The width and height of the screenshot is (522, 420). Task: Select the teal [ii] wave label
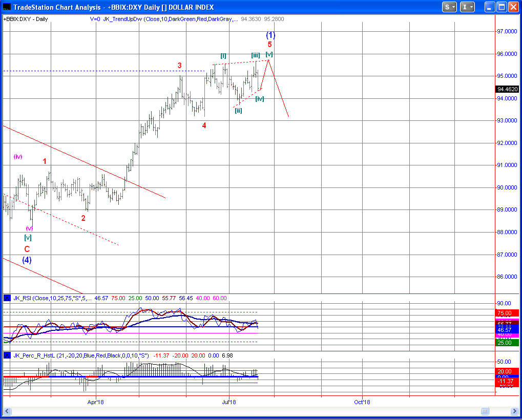(x=238, y=111)
